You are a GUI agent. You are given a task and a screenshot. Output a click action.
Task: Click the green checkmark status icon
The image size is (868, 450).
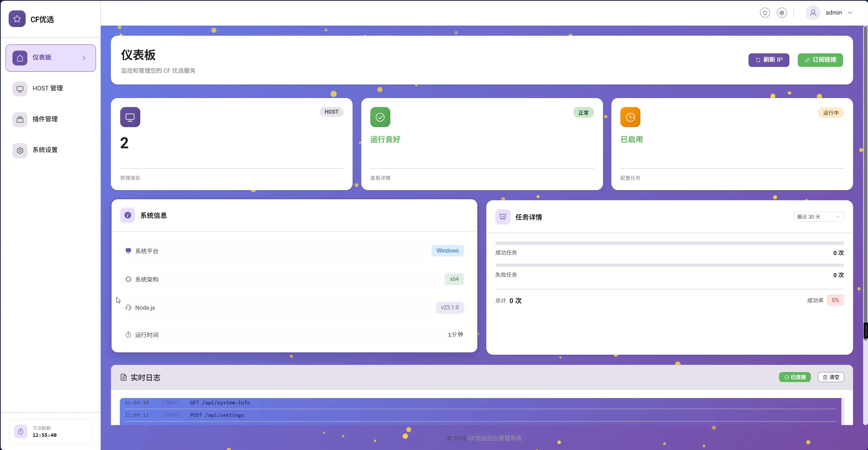pyautogui.click(x=380, y=117)
